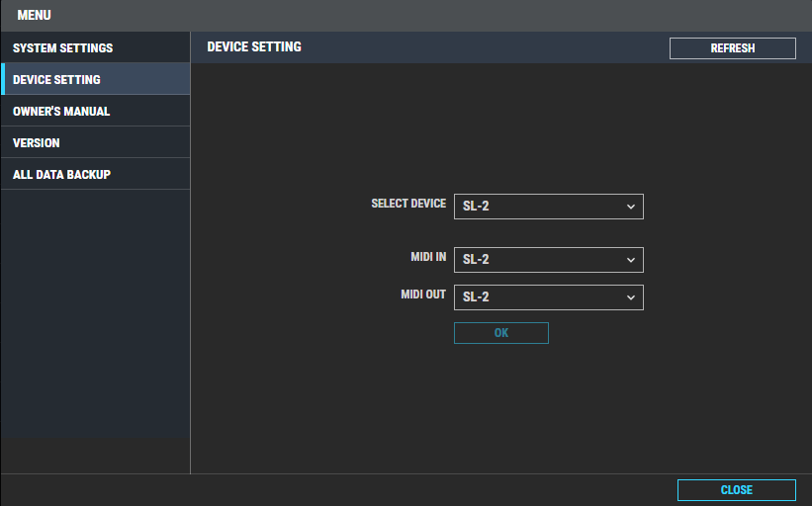
Task: Expand the MIDI OUT dropdown
Action: coord(548,297)
